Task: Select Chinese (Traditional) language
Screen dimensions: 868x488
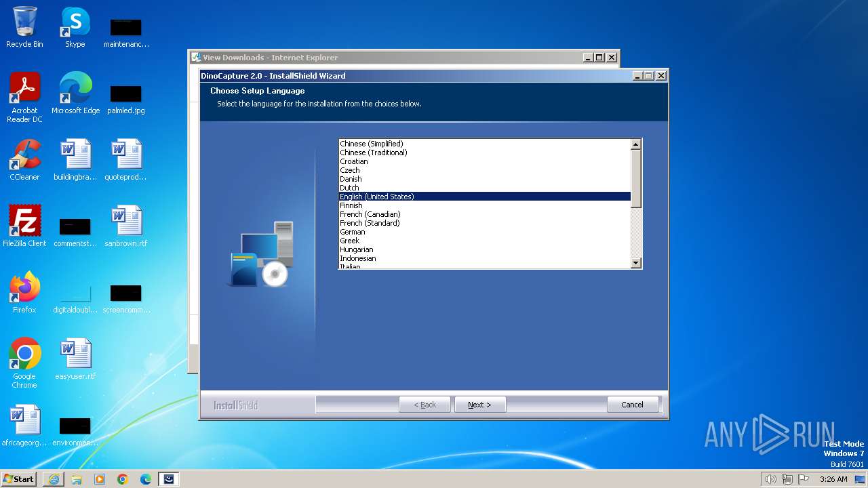Action: click(485, 152)
